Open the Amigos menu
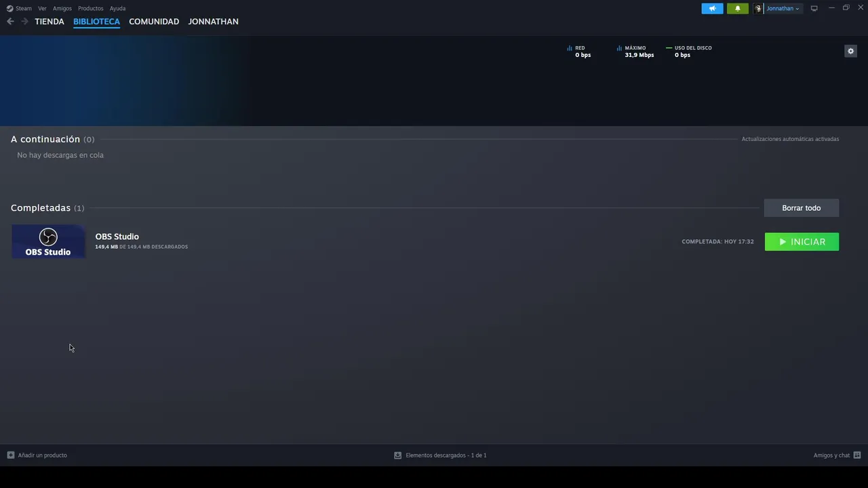The image size is (868, 488). 62,9
